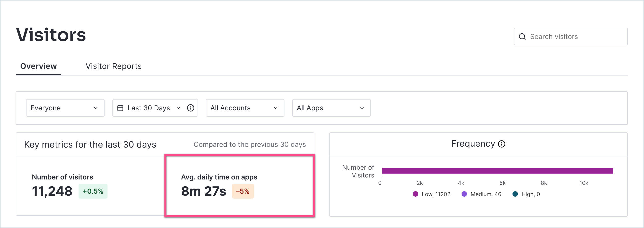The height and width of the screenshot is (228, 644).
Task: Toggle the High legend dot
Action: pos(515,194)
